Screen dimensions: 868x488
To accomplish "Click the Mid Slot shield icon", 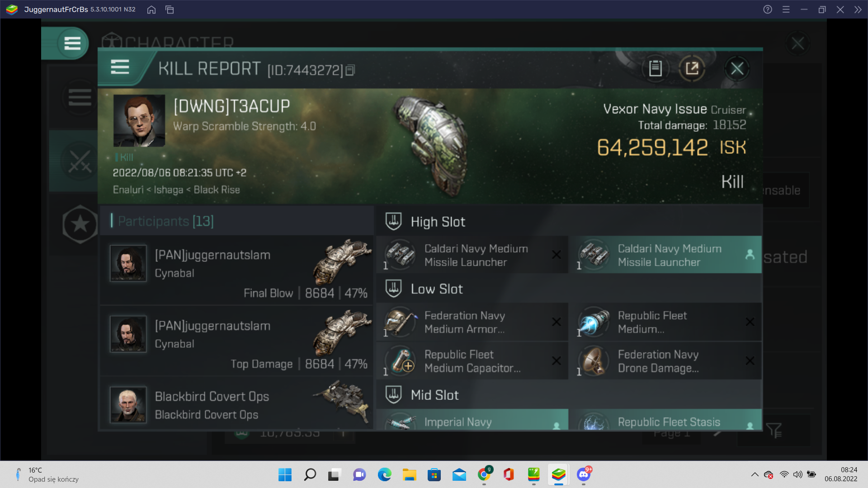I will [393, 394].
